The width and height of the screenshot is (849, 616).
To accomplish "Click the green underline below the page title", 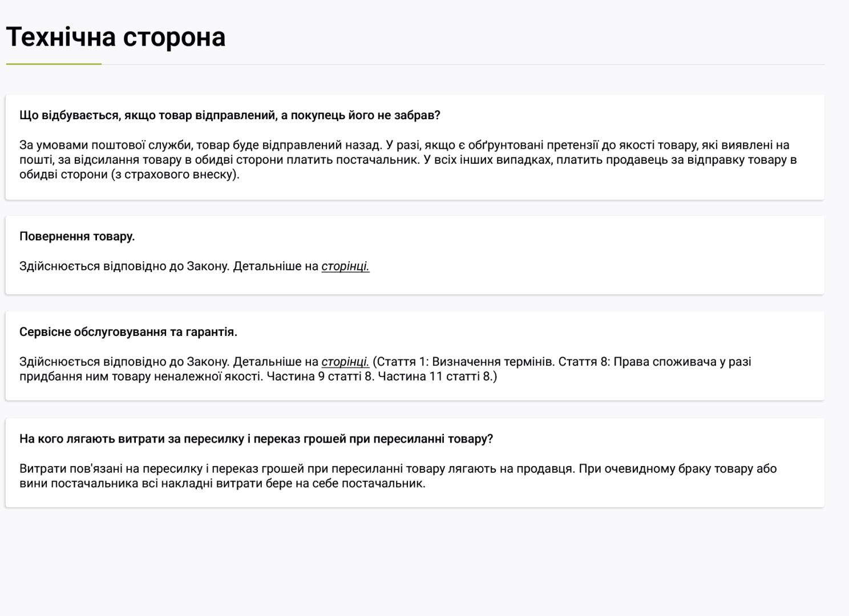I will (54, 64).
